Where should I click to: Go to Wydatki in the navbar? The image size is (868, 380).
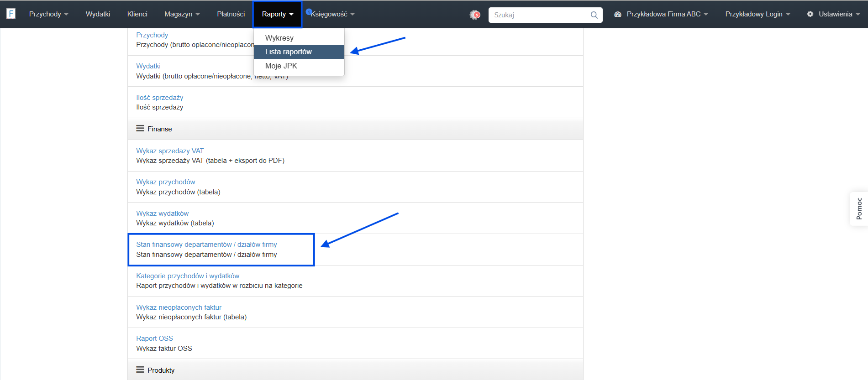(98, 14)
